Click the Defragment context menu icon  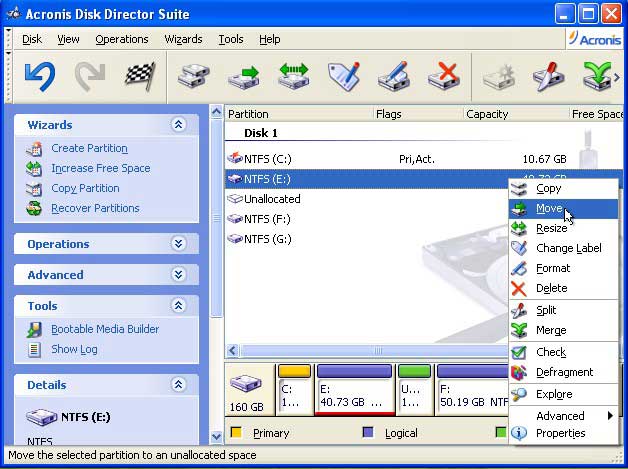[x=519, y=372]
